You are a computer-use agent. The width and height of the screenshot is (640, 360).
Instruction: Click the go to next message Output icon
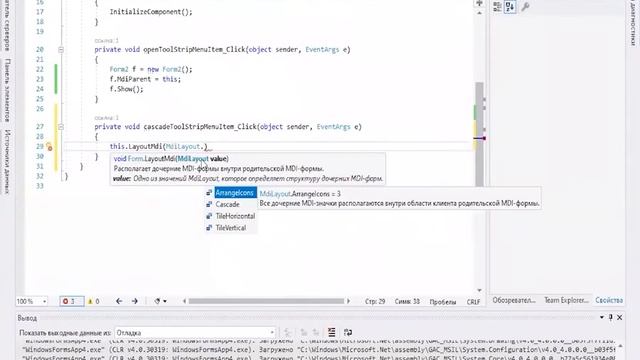[316, 333]
